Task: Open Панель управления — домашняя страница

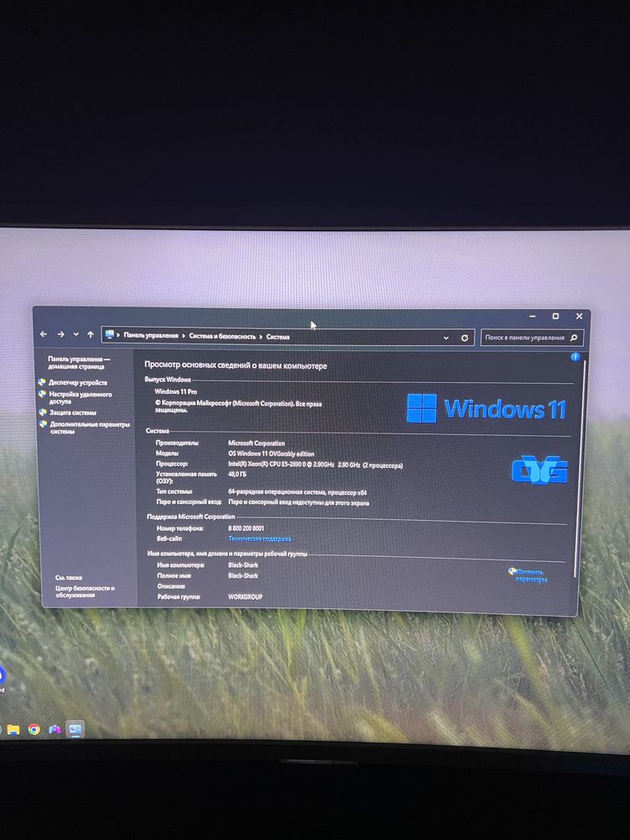Action: [x=79, y=363]
